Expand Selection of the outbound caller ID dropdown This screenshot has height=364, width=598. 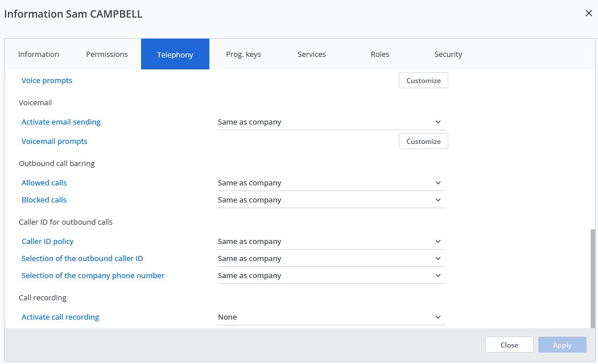point(331,259)
